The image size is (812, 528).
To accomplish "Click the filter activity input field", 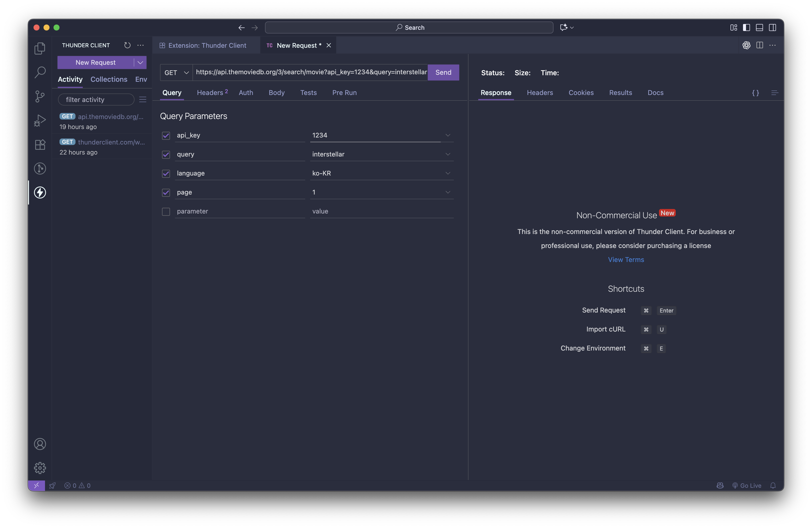I will [x=96, y=99].
